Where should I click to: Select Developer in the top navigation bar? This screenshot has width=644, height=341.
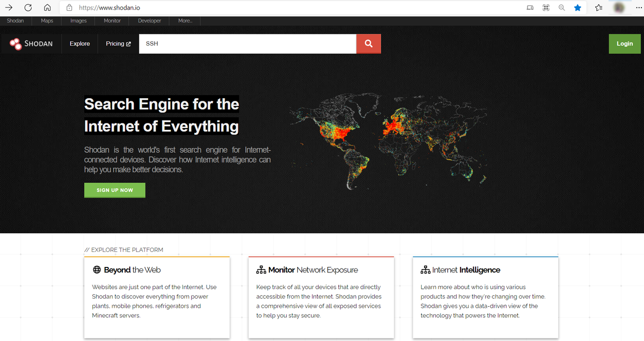coord(149,20)
